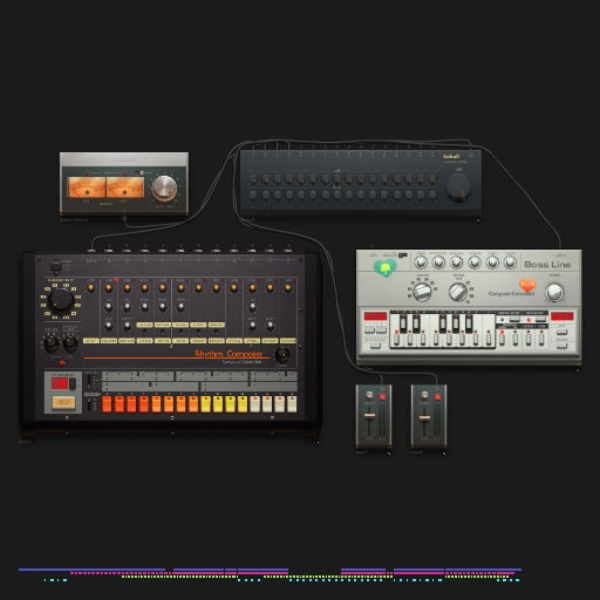Toggle the red mute button on the right fader unit

point(438,397)
